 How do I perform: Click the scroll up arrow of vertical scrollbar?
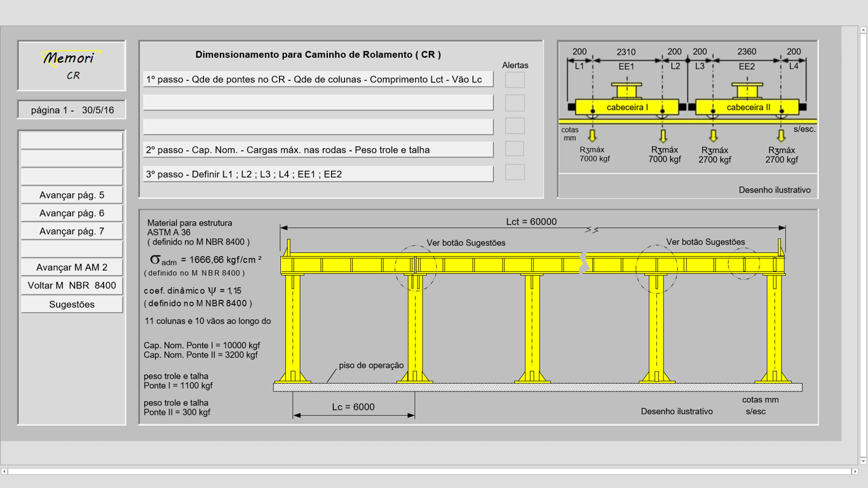(x=863, y=30)
